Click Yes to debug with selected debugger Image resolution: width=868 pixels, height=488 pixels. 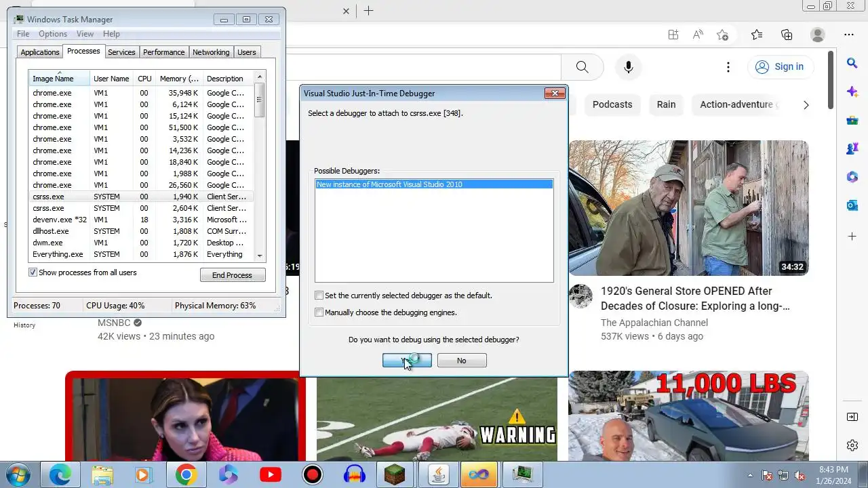click(407, 361)
